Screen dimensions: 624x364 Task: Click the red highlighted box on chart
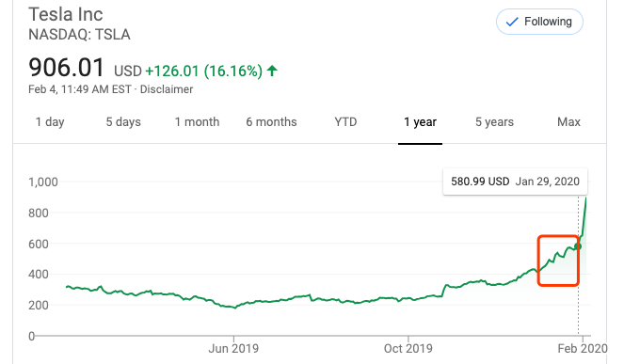558,261
